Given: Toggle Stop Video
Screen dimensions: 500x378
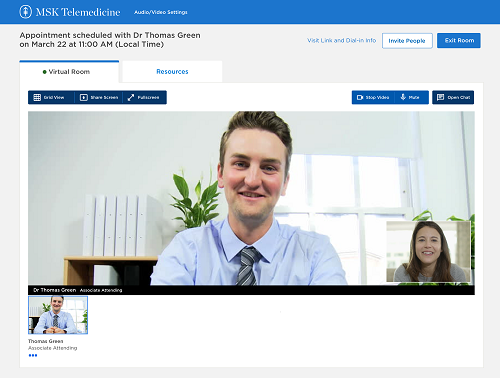Looking at the screenshot, I should (373, 97).
